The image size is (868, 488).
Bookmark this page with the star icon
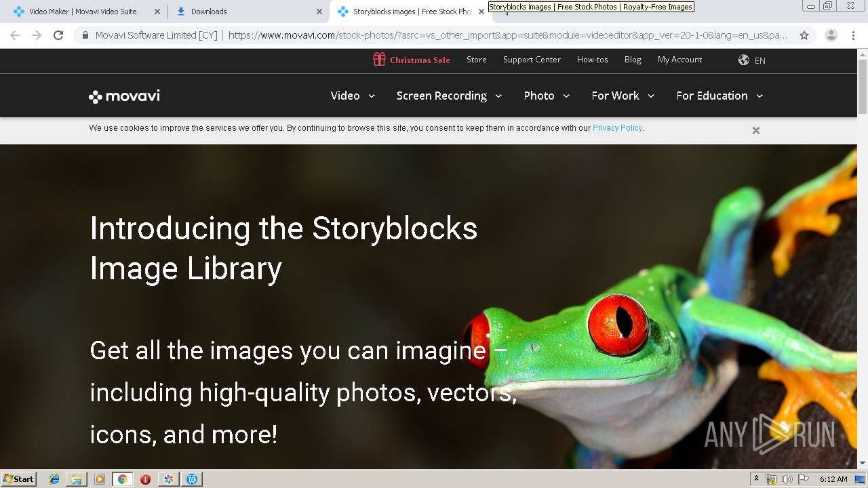804,35
